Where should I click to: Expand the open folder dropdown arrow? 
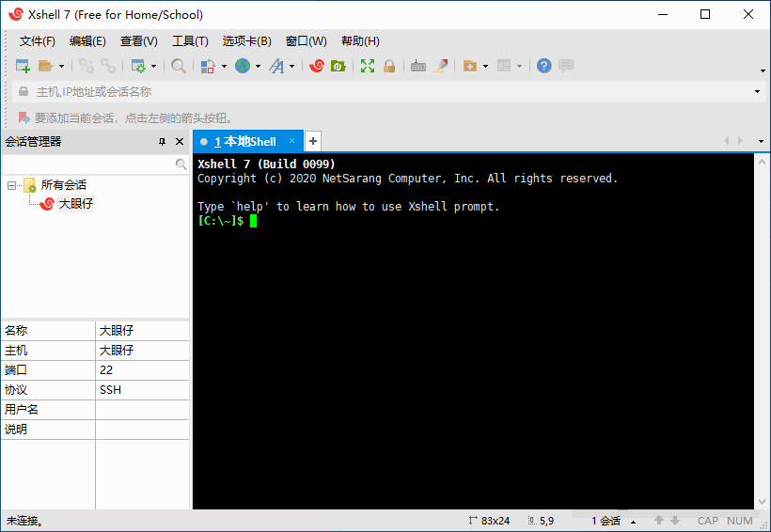[x=61, y=66]
